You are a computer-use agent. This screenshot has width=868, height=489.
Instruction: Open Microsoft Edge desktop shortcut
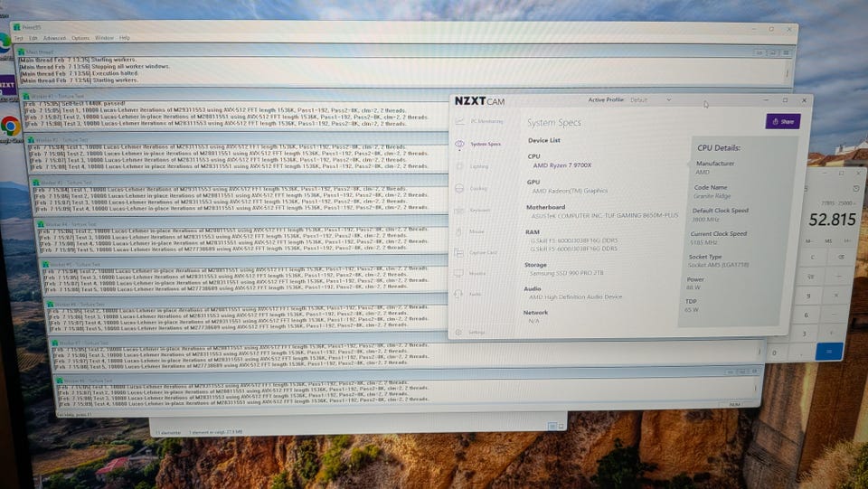pos(5,43)
